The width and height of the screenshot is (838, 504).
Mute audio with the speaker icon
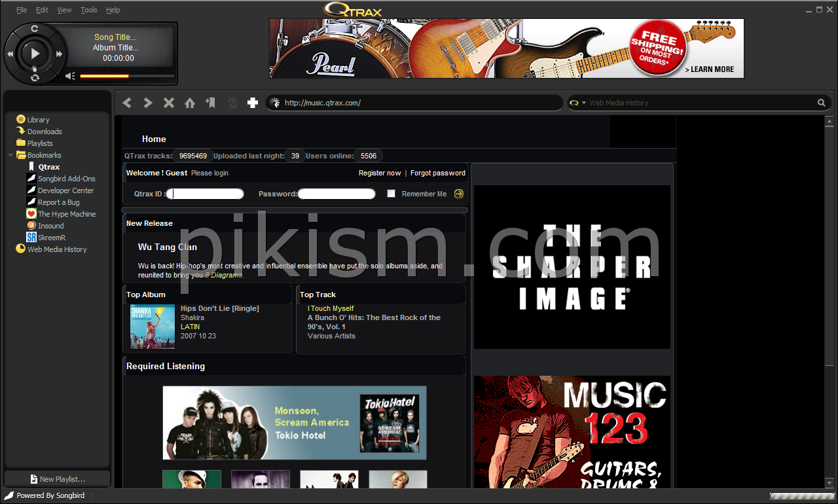click(x=70, y=76)
